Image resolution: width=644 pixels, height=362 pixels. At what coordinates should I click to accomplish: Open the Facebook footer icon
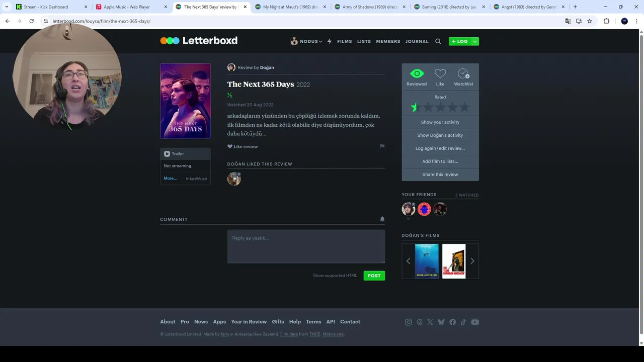point(453,322)
